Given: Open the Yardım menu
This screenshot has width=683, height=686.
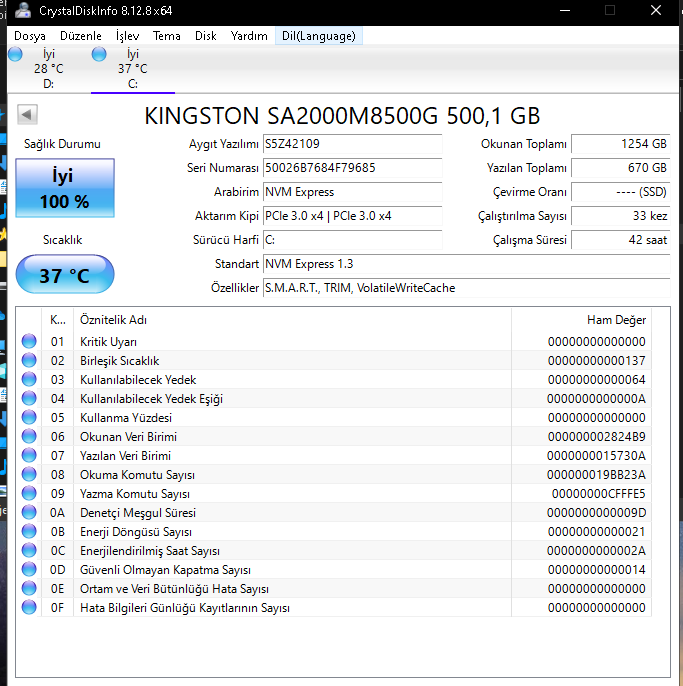Looking at the screenshot, I should (x=249, y=36).
